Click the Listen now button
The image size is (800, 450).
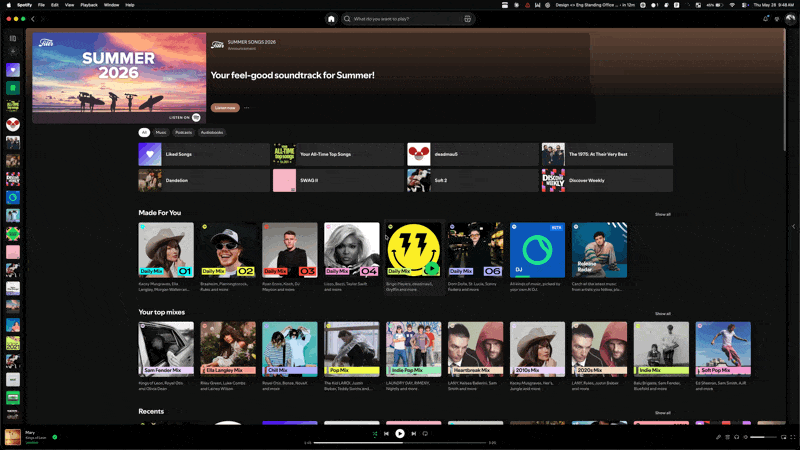(x=225, y=108)
